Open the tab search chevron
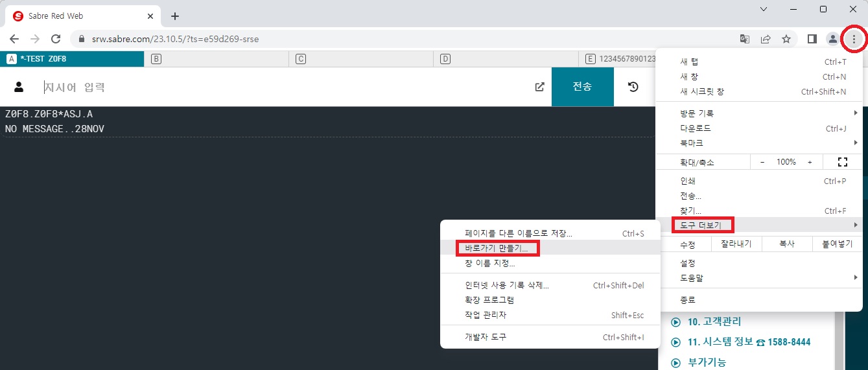Screen dimensions: 868x370 764,9
